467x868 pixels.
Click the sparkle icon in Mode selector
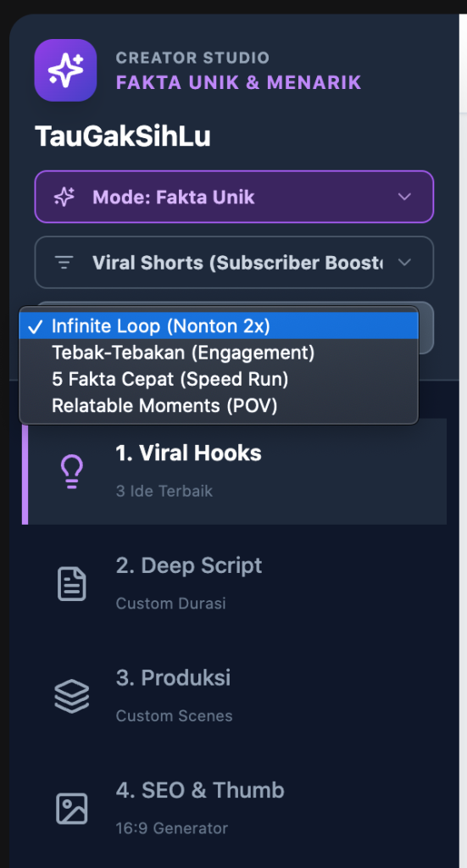tap(64, 197)
